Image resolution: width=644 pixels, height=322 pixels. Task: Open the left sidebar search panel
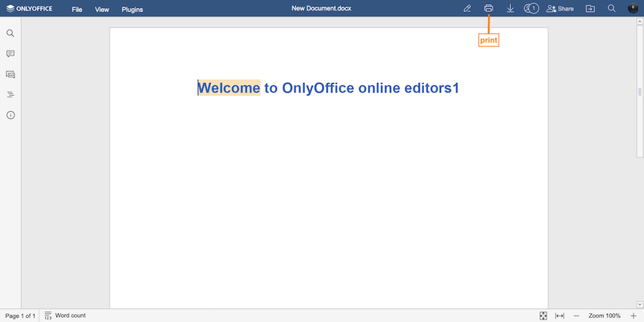point(10,34)
